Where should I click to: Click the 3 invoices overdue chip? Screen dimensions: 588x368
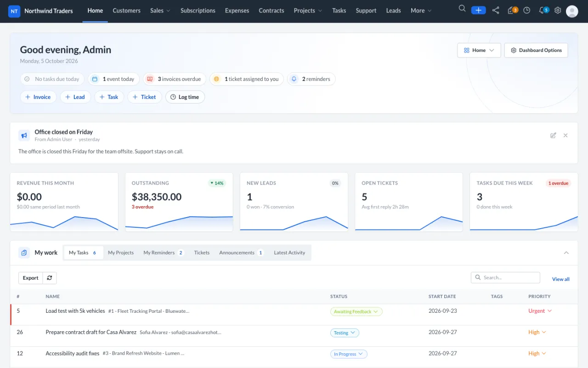(x=175, y=79)
